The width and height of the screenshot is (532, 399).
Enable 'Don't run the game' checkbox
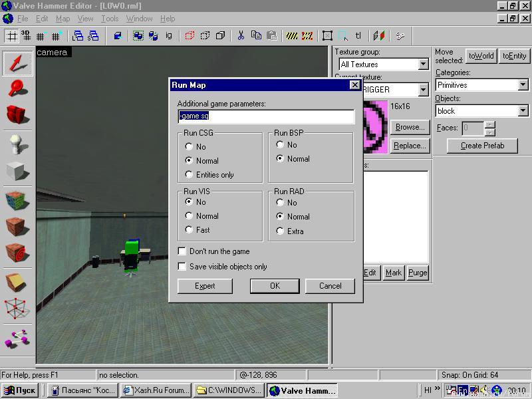click(182, 251)
